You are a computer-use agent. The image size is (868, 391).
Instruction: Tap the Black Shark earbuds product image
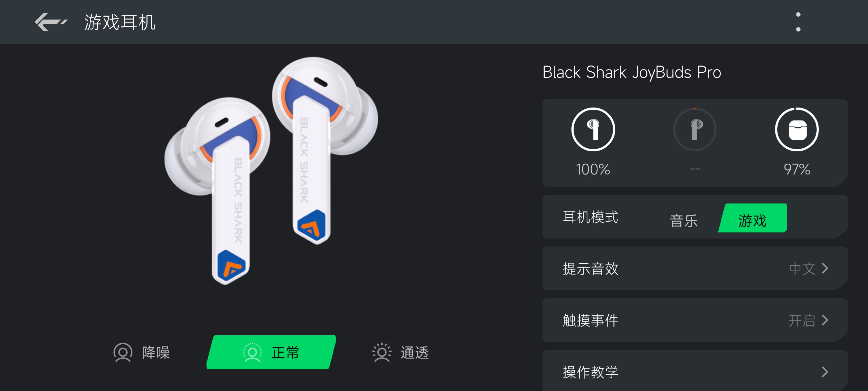(x=271, y=170)
